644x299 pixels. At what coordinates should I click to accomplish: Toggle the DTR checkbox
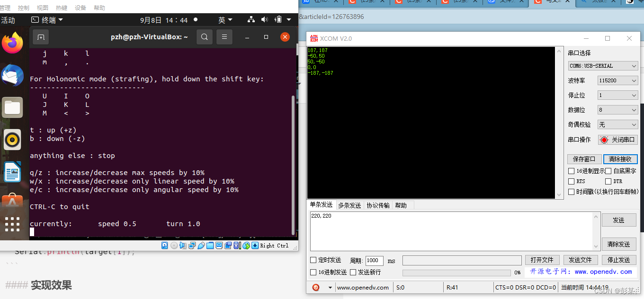(608, 181)
